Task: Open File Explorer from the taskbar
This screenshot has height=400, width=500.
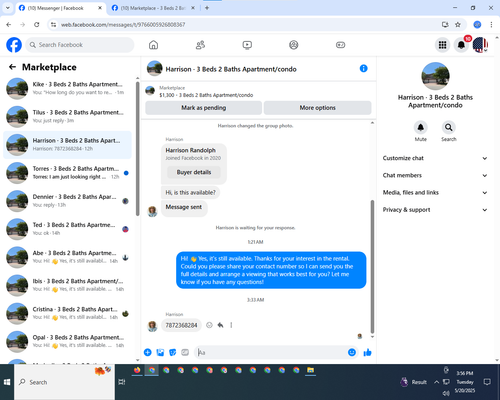Action: [x=310, y=370]
